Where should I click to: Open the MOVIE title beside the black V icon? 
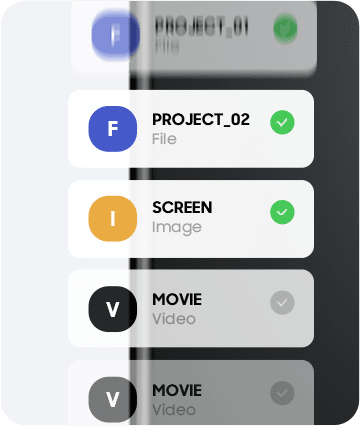[x=177, y=299]
